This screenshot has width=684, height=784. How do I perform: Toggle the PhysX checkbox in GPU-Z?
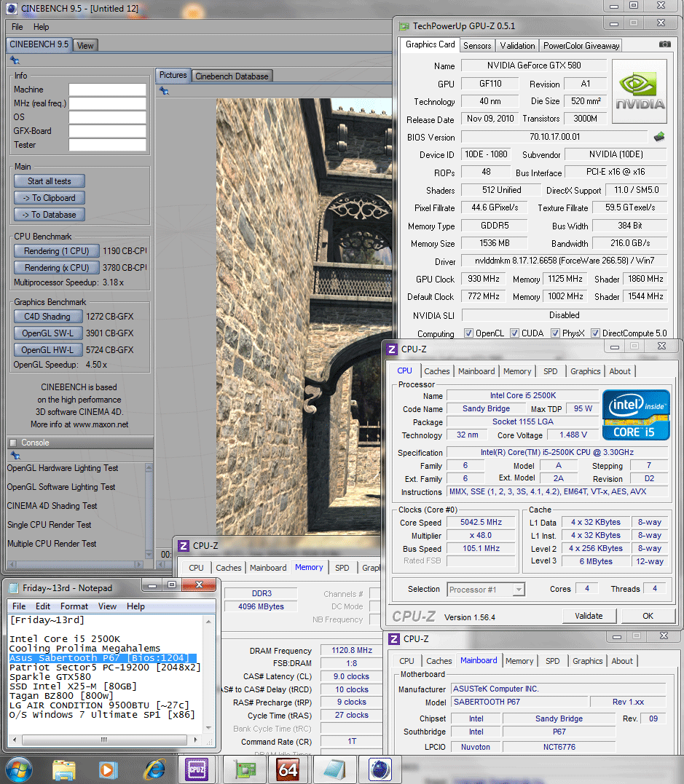(555, 333)
